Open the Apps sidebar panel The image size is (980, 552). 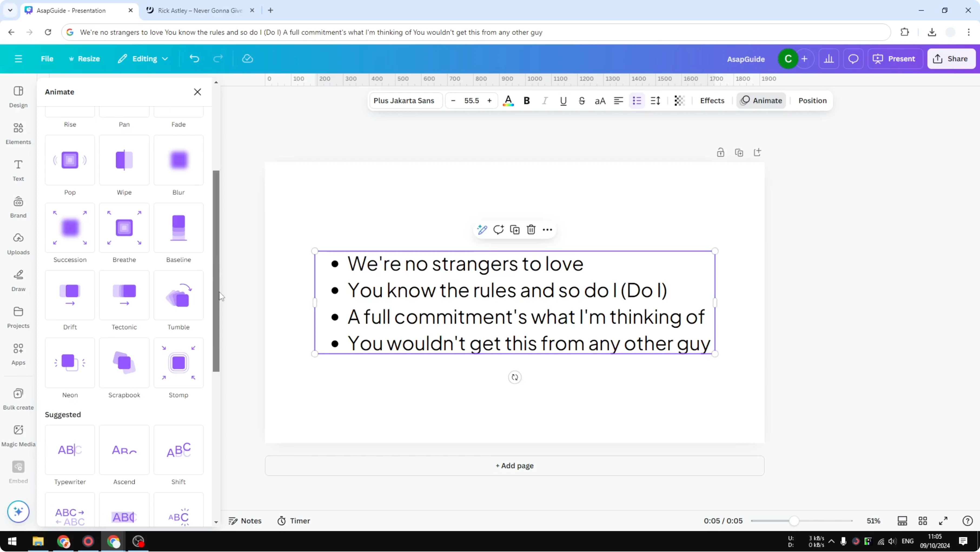click(18, 354)
